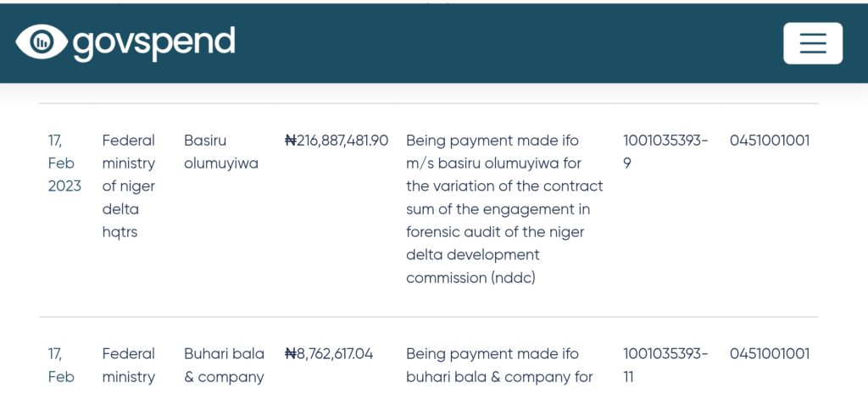Click the Basiru olumuyiwa beneficiary name
This screenshot has width=868, height=393.
[221, 152]
